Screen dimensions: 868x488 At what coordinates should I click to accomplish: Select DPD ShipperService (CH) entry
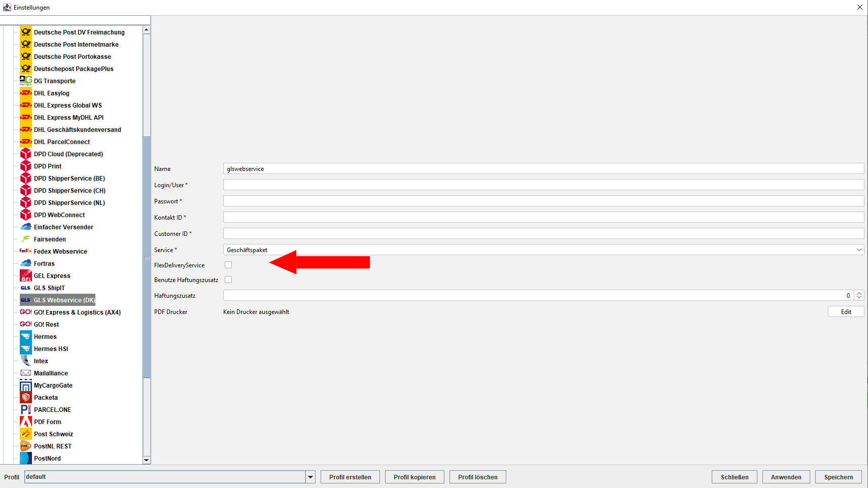coord(70,190)
